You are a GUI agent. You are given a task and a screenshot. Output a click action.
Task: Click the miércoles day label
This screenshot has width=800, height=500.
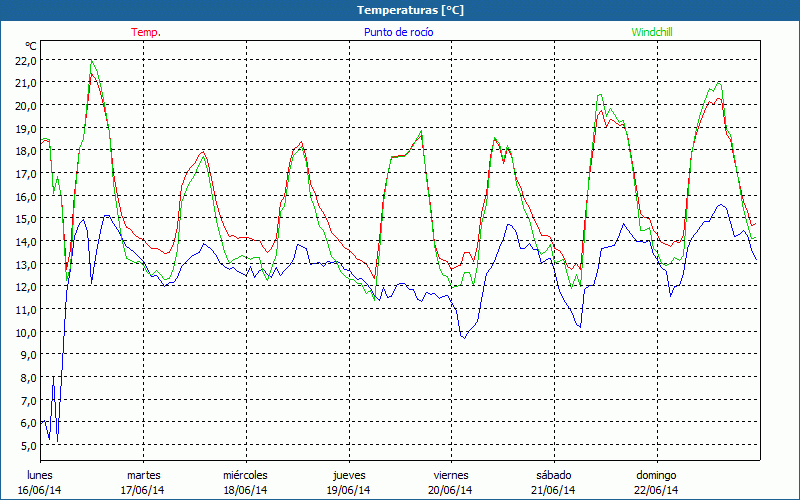[x=245, y=475]
